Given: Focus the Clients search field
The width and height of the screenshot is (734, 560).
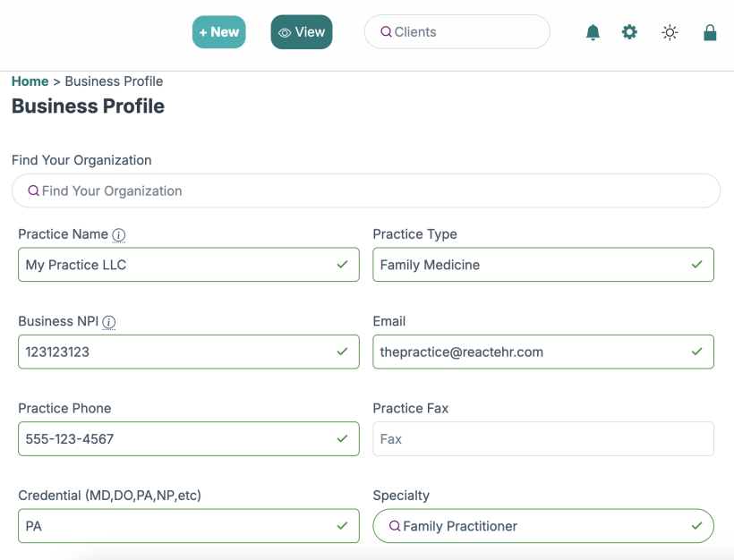Looking at the screenshot, I should click(465, 32).
